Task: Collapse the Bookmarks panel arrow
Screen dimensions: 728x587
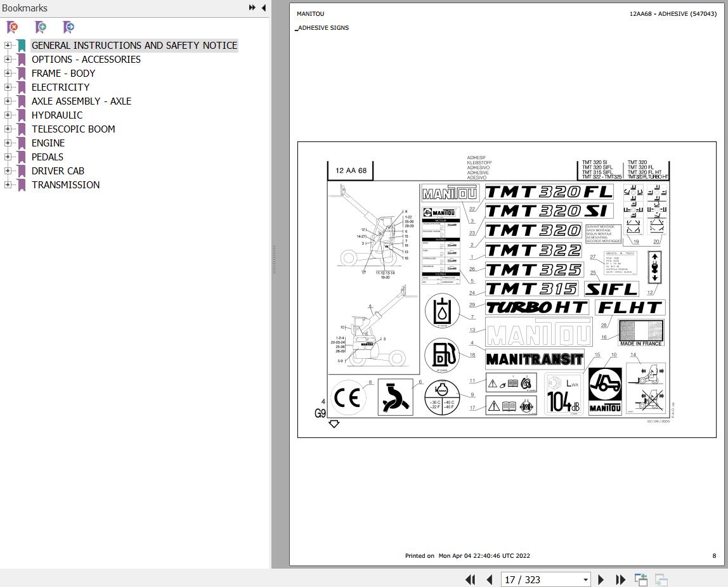Action: pos(264,8)
